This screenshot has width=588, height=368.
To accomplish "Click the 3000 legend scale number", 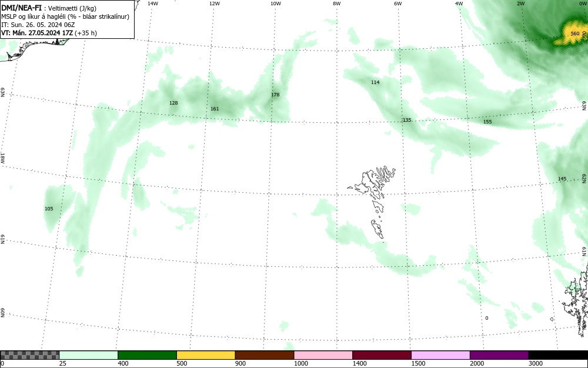I will coord(536,363).
